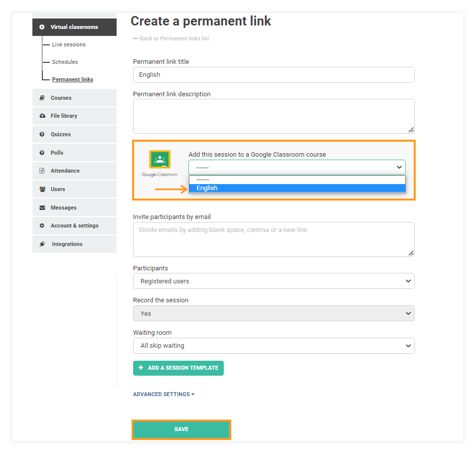The height and width of the screenshot is (454, 476).
Task: Click the Save button
Action: tap(181, 430)
